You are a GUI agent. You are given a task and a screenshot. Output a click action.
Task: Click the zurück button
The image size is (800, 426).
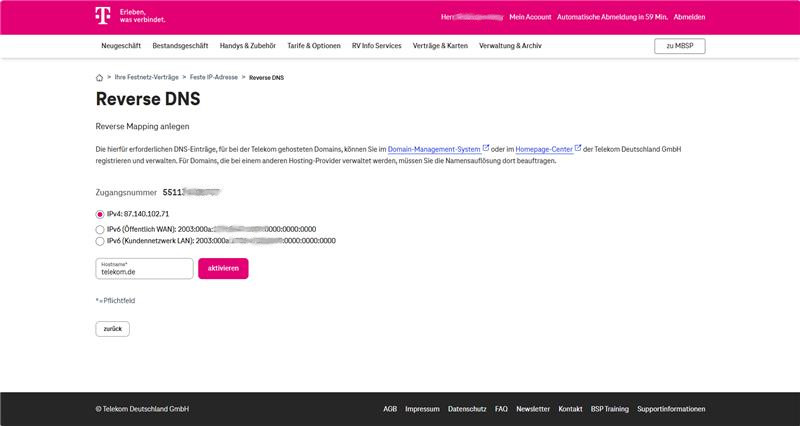coord(113,329)
